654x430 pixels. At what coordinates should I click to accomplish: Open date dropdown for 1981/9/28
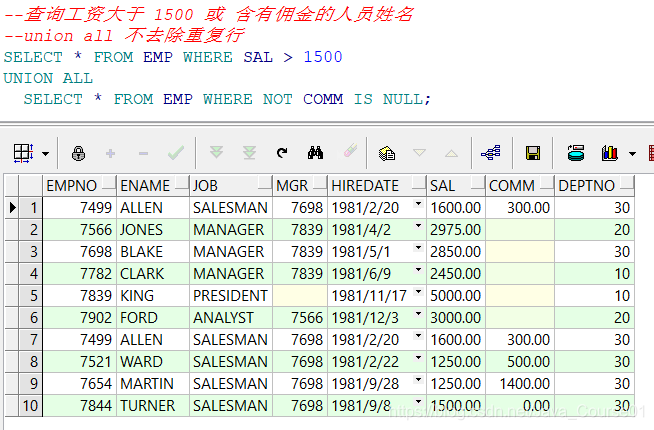(x=418, y=380)
